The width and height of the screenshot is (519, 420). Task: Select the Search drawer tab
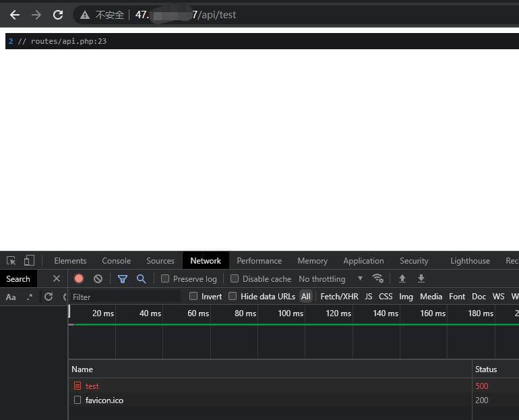click(x=18, y=279)
